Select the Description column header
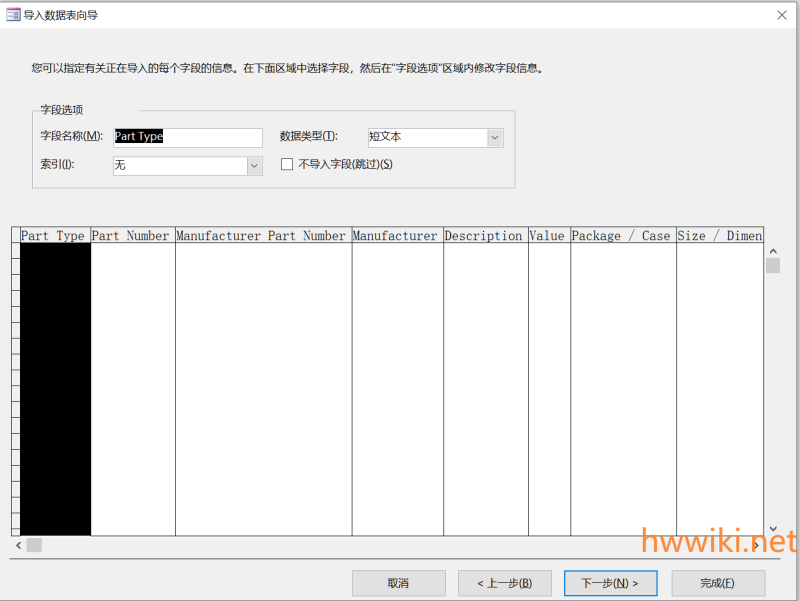This screenshot has height=601, width=800. coord(484,236)
